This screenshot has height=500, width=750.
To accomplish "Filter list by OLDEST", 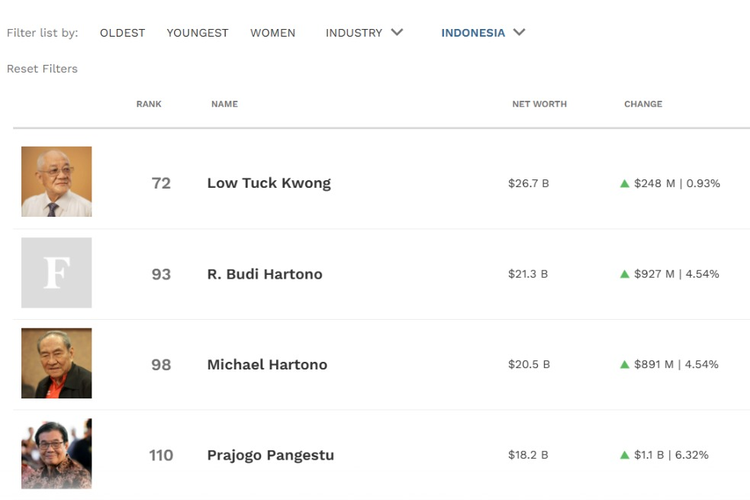I will tap(122, 33).
